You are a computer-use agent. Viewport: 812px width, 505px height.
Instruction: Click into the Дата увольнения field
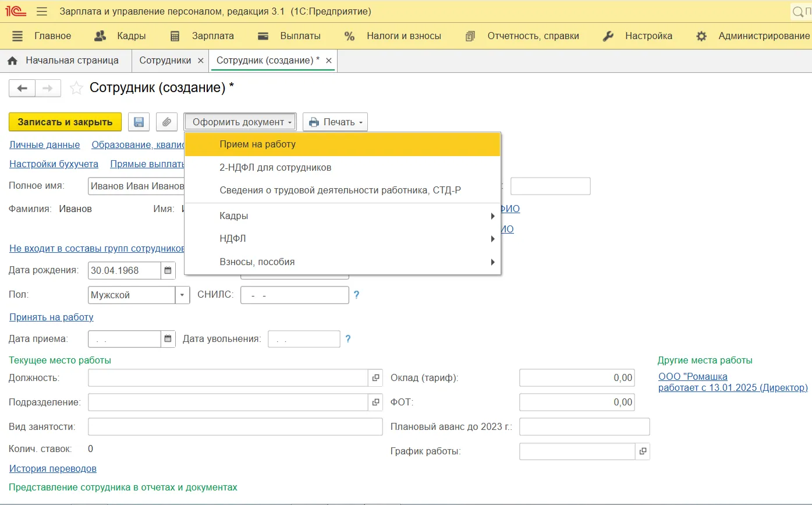pyautogui.click(x=304, y=339)
